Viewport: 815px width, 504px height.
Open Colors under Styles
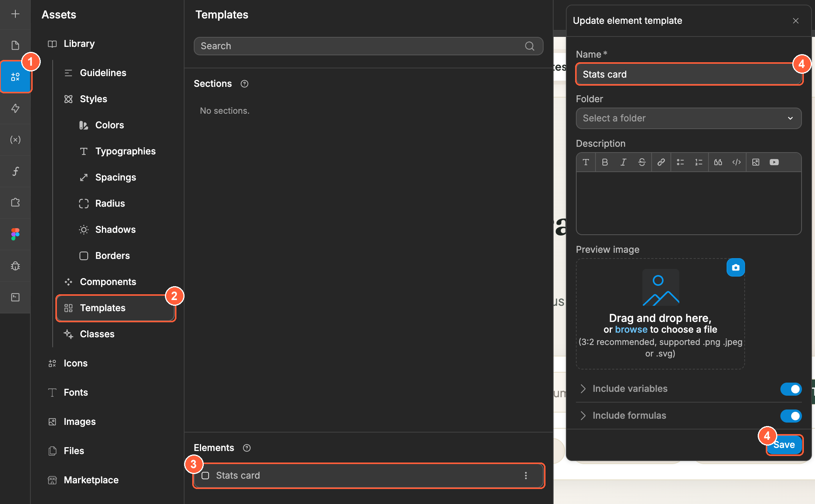pyautogui.click(x=110, y=125)
